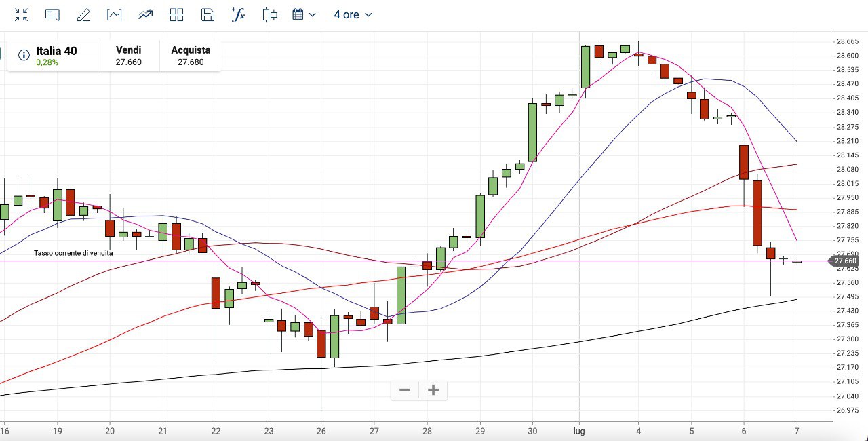Add an indicator with the fx icon

[238, 14]
